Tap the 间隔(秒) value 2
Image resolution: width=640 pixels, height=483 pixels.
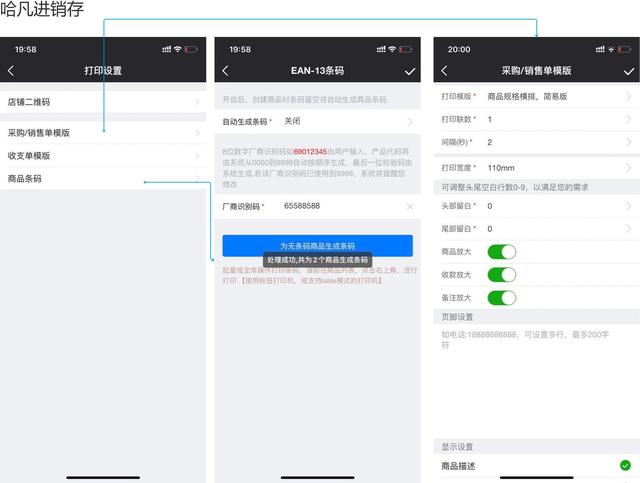[x=489, y=142]
